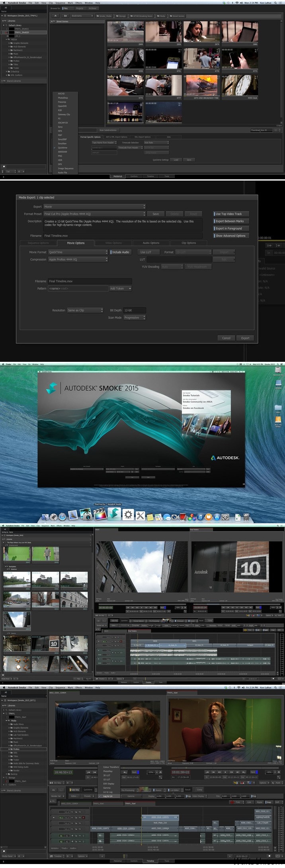
Task: Select Log to Lin in the popup menu
Action: pos(108,796)
